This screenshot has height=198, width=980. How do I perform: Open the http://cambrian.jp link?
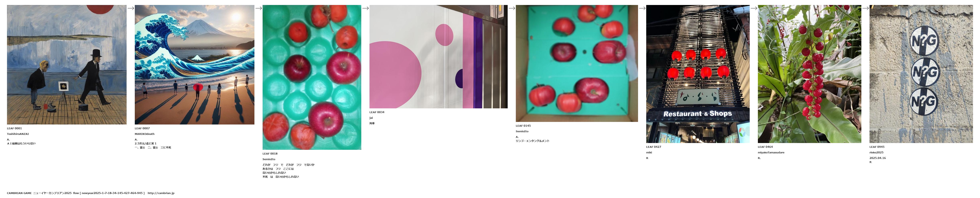tap(161, 193)
